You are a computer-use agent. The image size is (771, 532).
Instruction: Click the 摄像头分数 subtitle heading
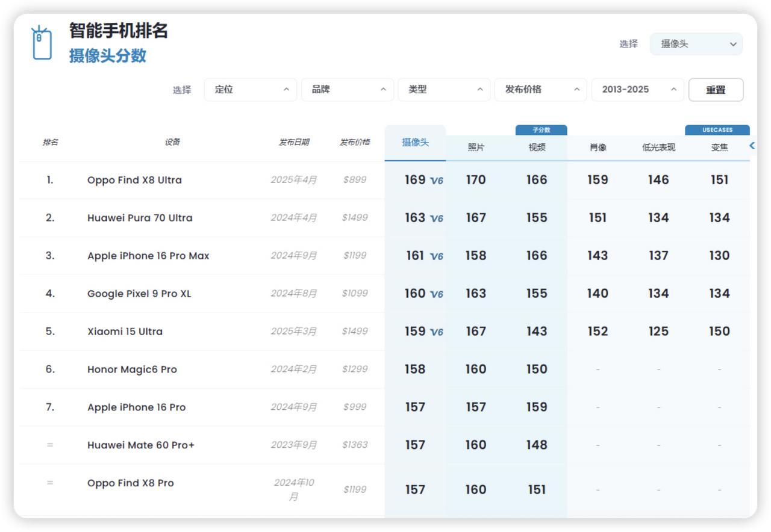[x=108, y=56]
